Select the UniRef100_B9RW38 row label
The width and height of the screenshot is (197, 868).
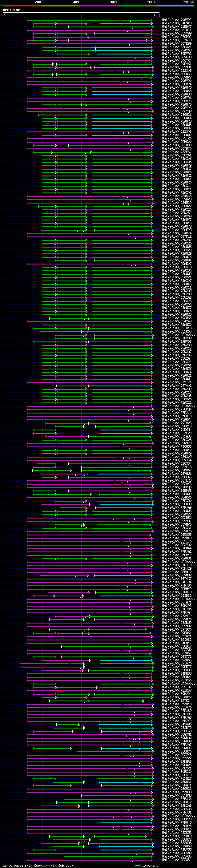[x=177, y=504]
